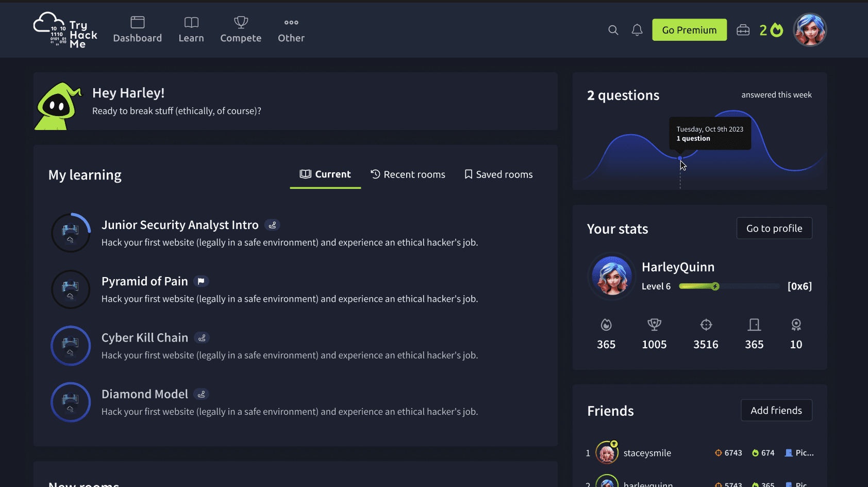Image resolution: width=868 pixels, height=487 pixels.
Task: Click the trophy rank stat icon
Action: 655,324
